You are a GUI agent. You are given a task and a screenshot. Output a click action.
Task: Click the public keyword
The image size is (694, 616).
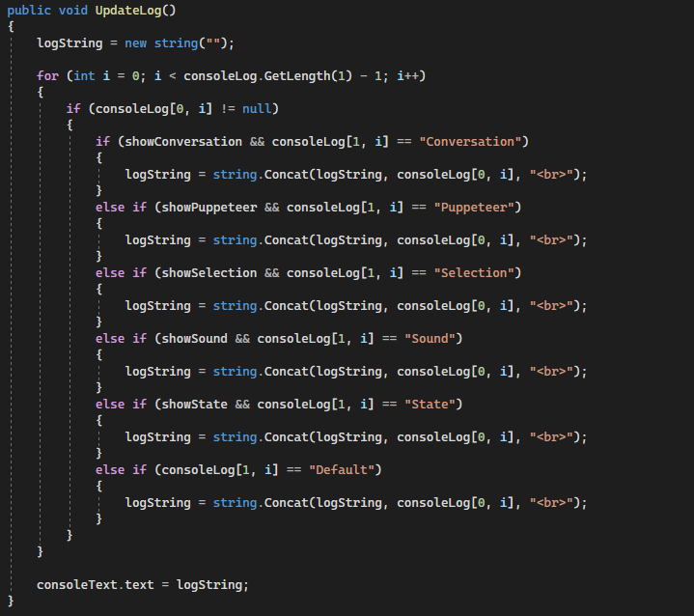pos(29,11)
